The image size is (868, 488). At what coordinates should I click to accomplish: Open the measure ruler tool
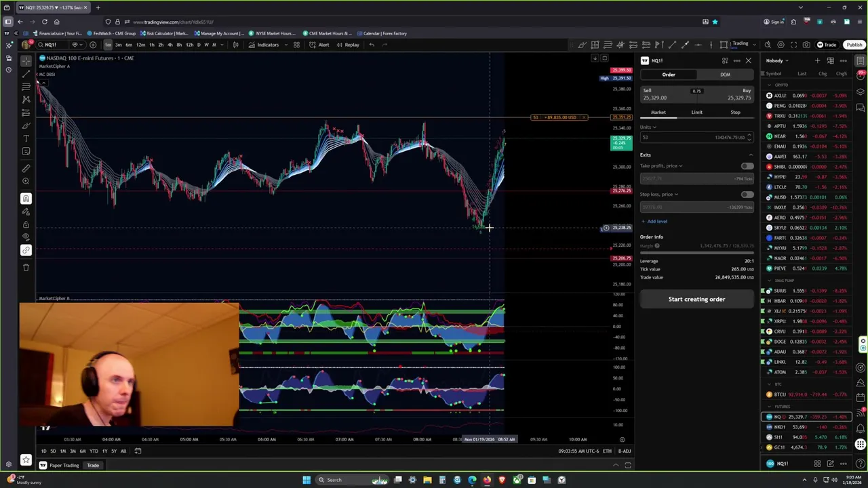pos(26,168)
